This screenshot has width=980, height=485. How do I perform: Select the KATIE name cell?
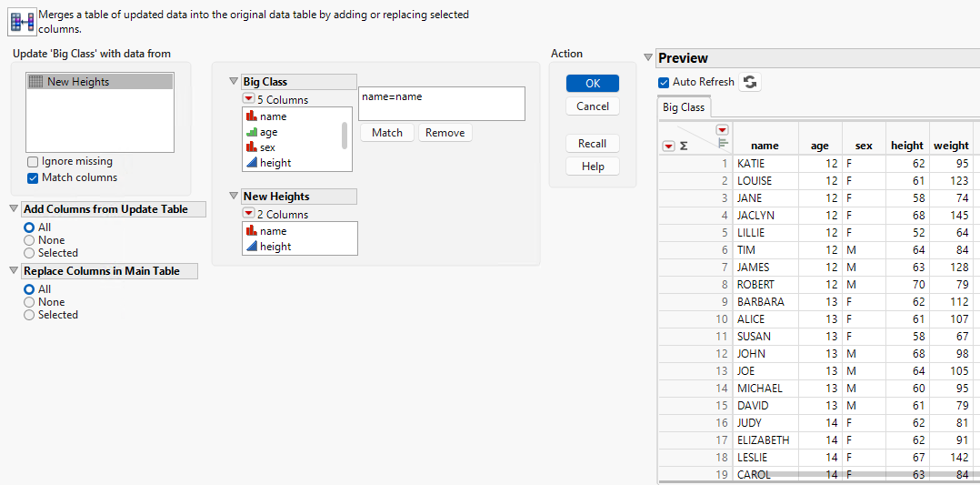[765, 164]
